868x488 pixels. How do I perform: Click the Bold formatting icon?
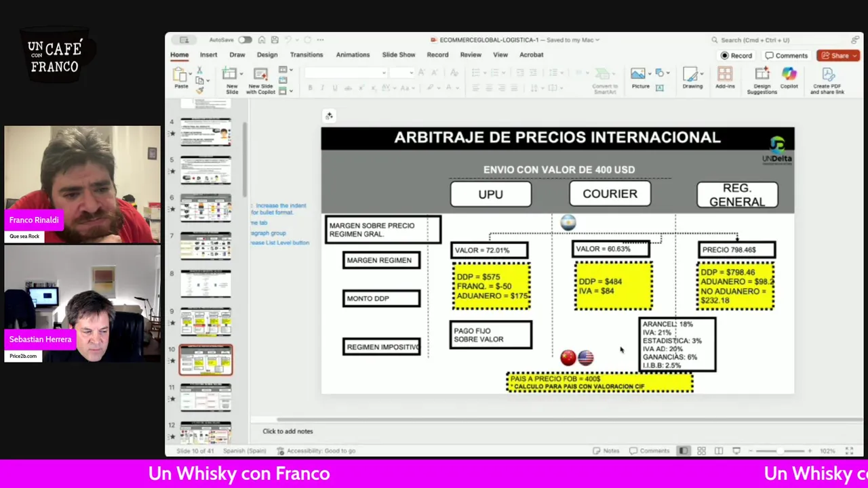[x=310, y=88]
